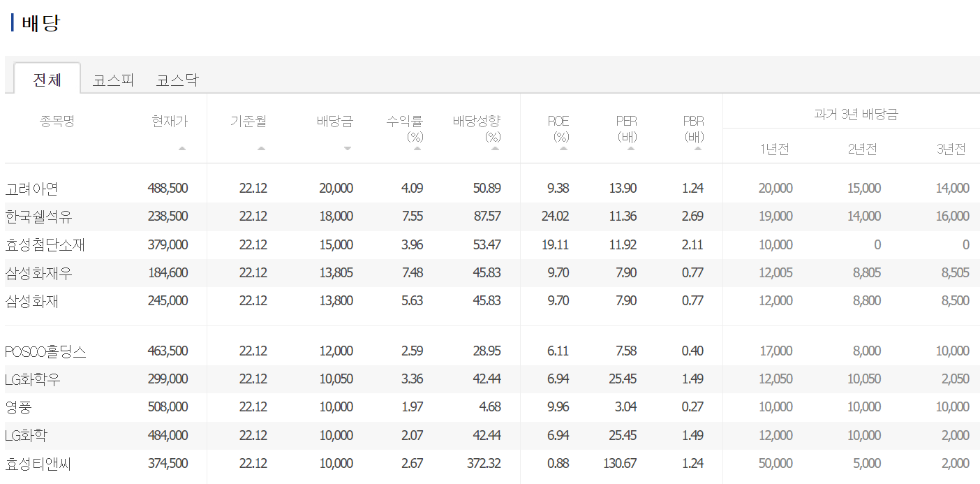Screen dimensions: 980x484
Task: Open the 효성티앤씨 stock link
Action: tap(38, 464)
